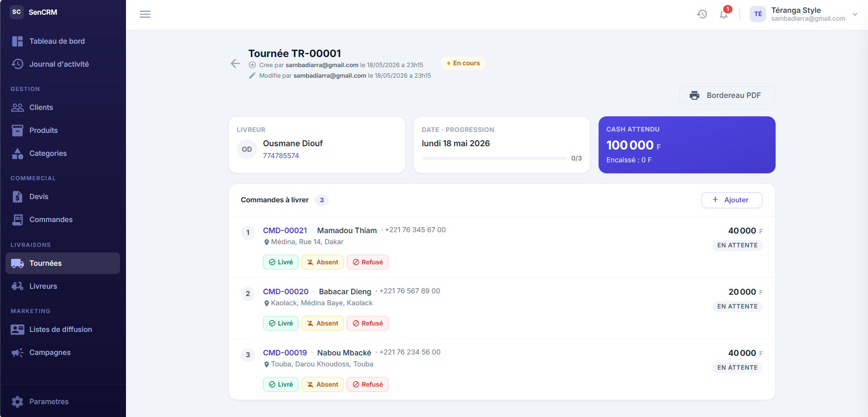Click the location pin for Médina, Rue 14
The width and height of the screenshot is (868, 417).
[267, 242]
